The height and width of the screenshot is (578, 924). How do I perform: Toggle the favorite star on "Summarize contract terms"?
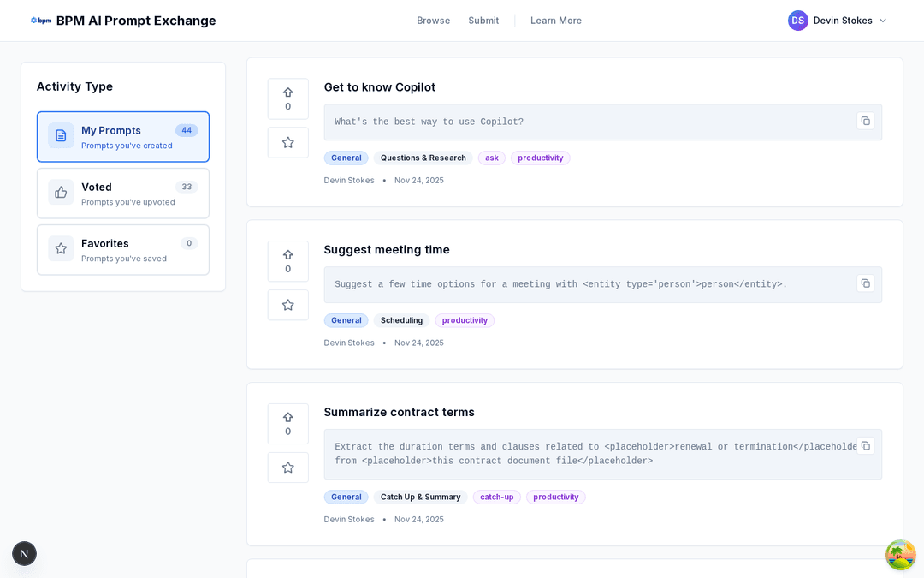[x=287, y=468]
